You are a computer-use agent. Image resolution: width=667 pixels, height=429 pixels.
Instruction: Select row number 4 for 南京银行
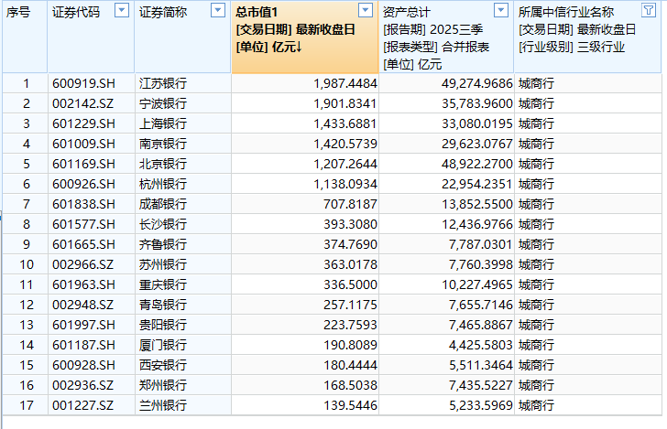pos(27,143)
